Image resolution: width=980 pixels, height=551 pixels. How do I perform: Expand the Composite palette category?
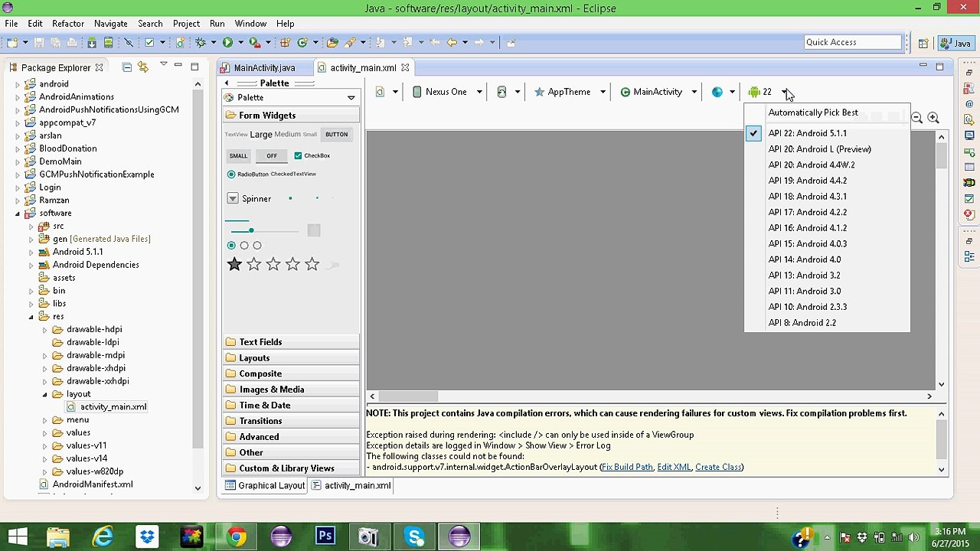pos(291,373)
